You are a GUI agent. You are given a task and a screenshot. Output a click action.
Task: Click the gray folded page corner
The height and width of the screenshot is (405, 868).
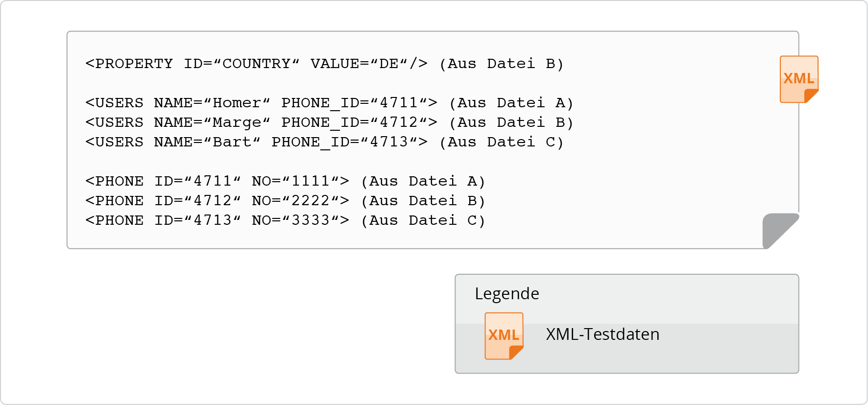click(781, 231)
